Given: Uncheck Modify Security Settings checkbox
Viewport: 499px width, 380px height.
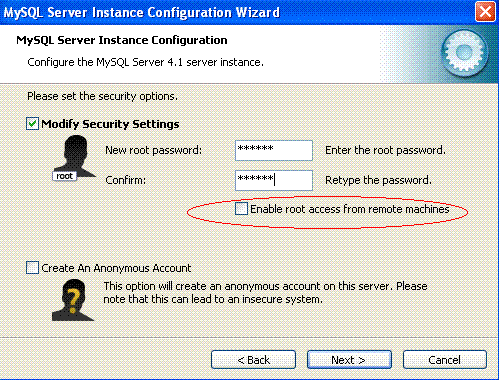Looking at the screenshot, I should click(32, 124).
